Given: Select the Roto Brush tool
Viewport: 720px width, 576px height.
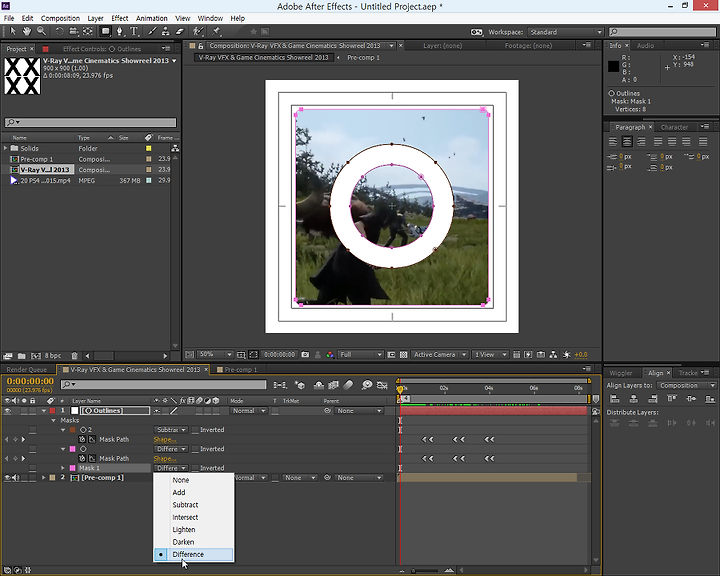Looking at the screenshot, I should point(198,31).
